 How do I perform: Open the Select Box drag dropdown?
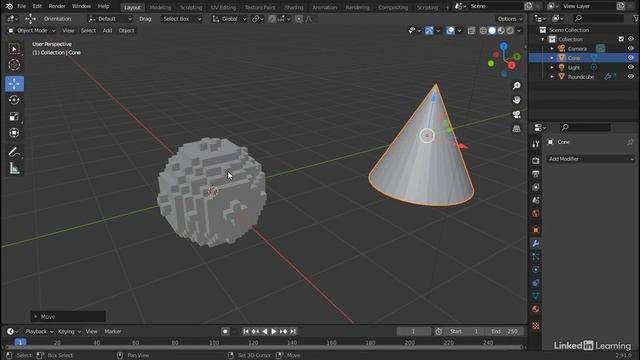[x=181, y=19]
